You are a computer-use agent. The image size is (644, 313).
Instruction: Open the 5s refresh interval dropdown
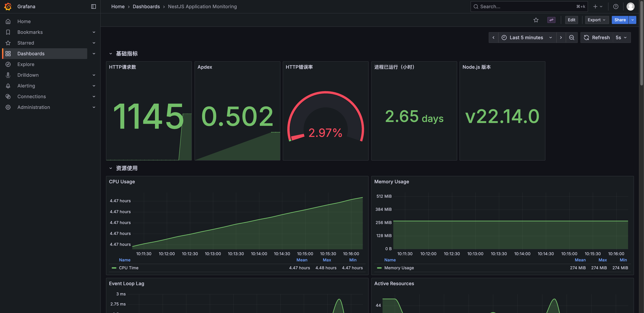pyautogui.click(x=621, y=38)
